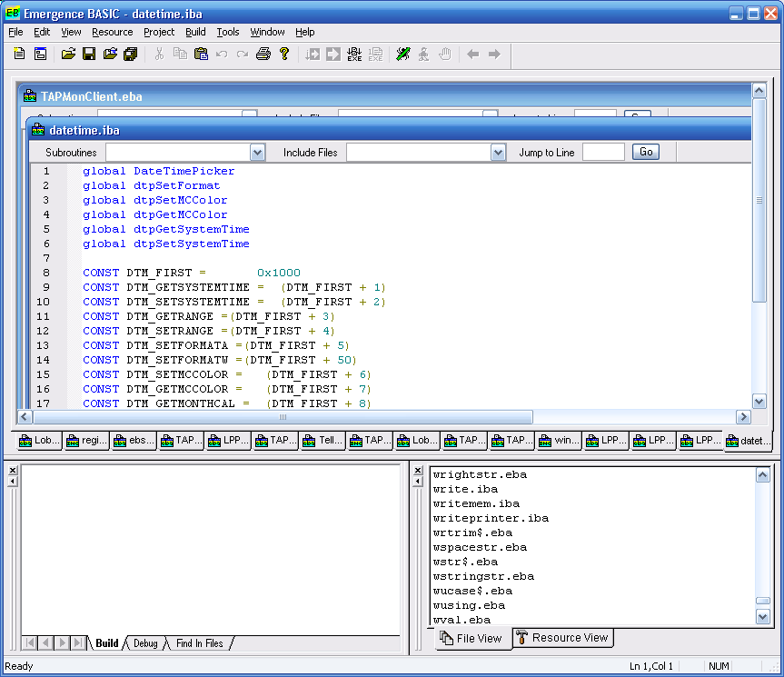
Task: Expand the Include Files dropdown
Action: click(x=498, y=153)
